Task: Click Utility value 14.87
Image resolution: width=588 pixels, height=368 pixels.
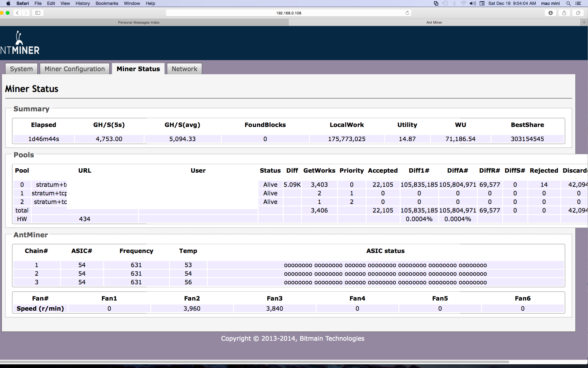Action: point(407,139)
